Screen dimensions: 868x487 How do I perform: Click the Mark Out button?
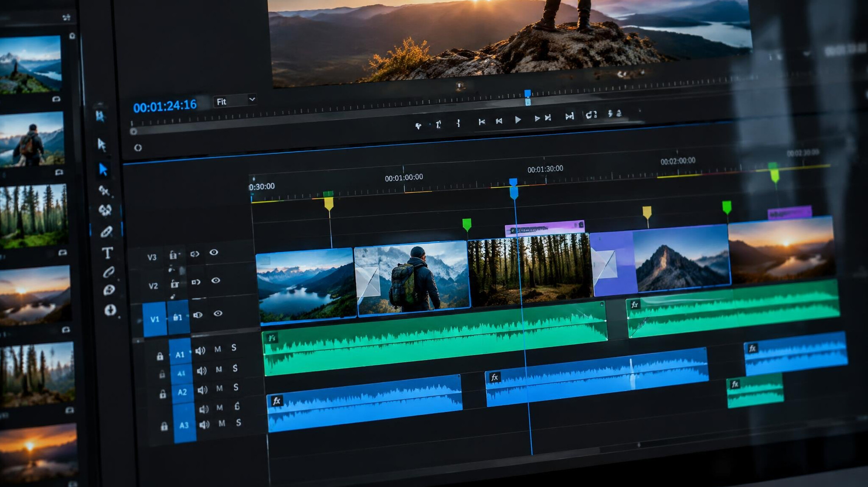point(458,123)
